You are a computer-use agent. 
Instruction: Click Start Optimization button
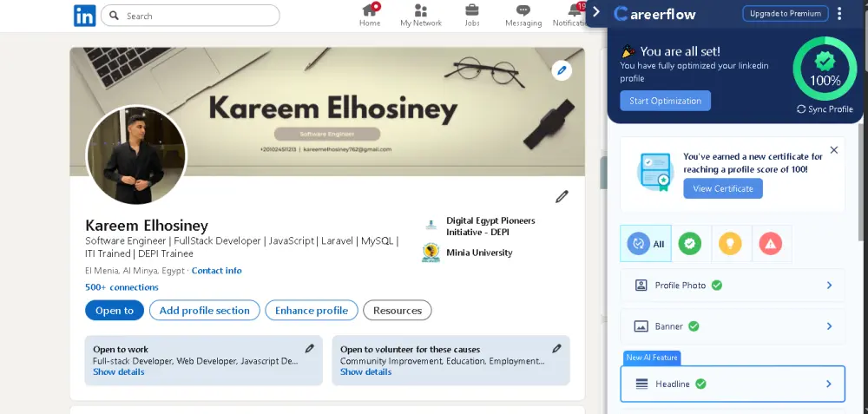pyautogui.click(x=666, y=101)
